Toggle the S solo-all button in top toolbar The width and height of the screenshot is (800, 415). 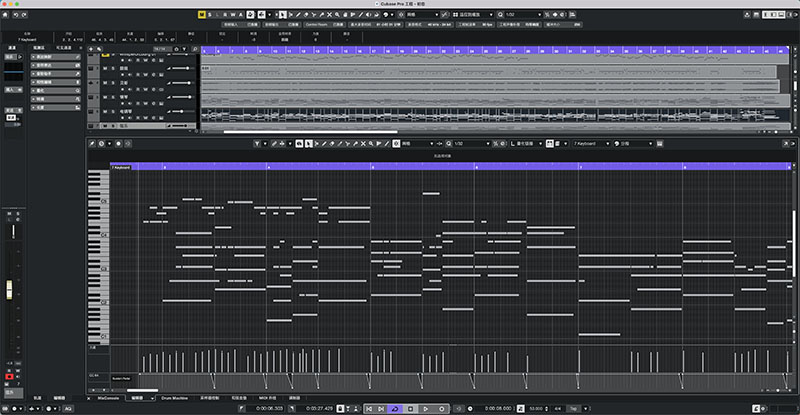tap(210, 15)
